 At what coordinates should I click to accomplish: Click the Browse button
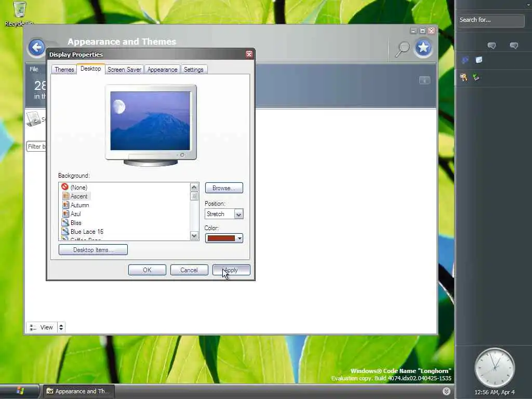(224, 188)
